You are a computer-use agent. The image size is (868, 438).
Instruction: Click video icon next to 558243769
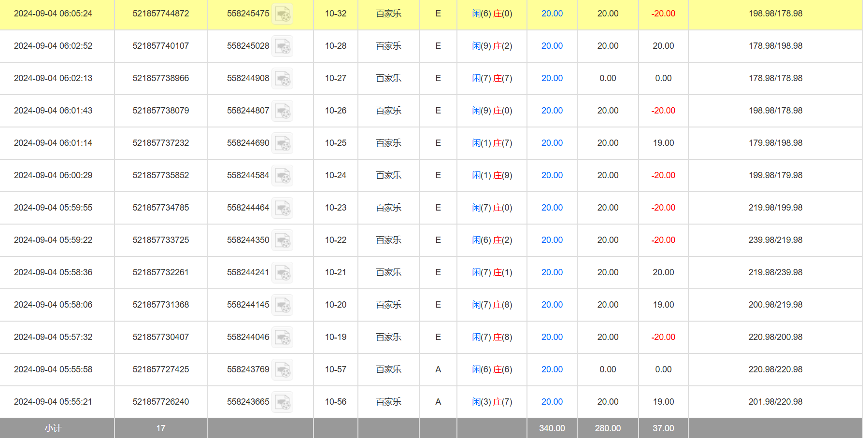(282, 370)
